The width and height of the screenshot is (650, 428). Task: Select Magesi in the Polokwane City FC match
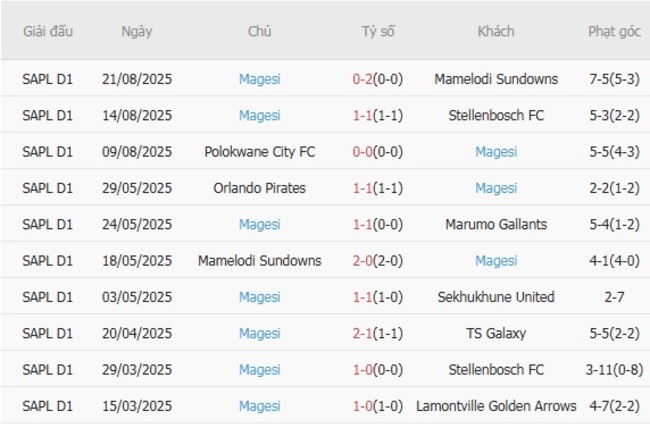pos(496,152)
